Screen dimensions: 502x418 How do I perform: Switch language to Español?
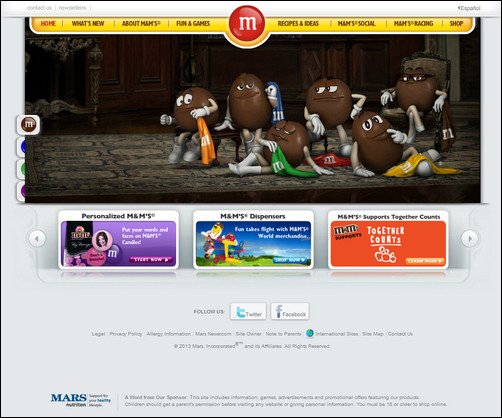point(469,8)
